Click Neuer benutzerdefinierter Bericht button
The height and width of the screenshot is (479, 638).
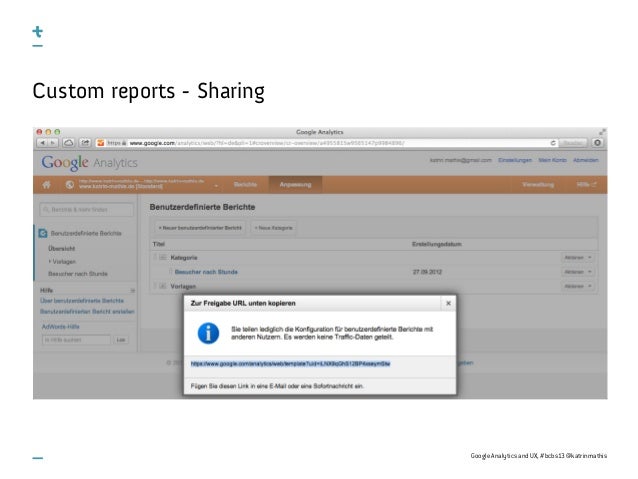[x=200, y=228]
